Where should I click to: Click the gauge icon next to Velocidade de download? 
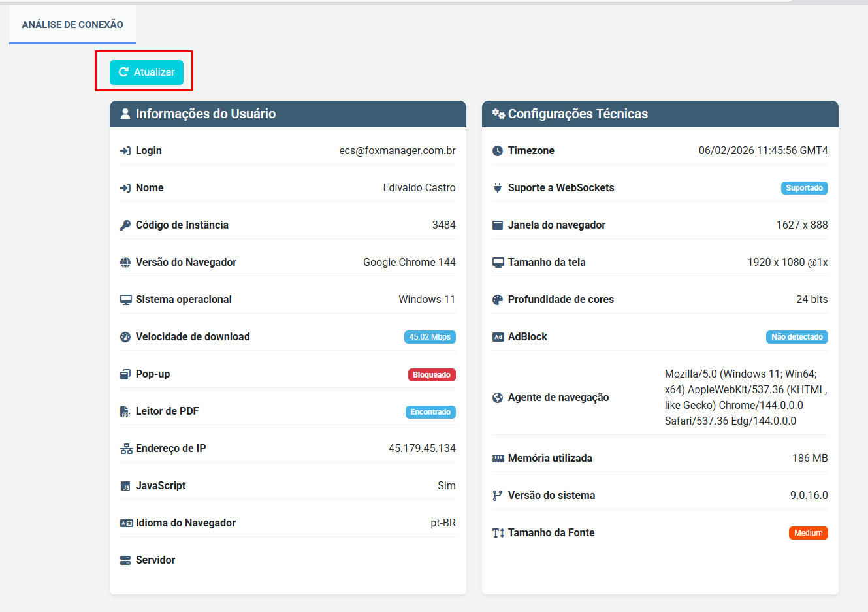[x=125, y=337]
